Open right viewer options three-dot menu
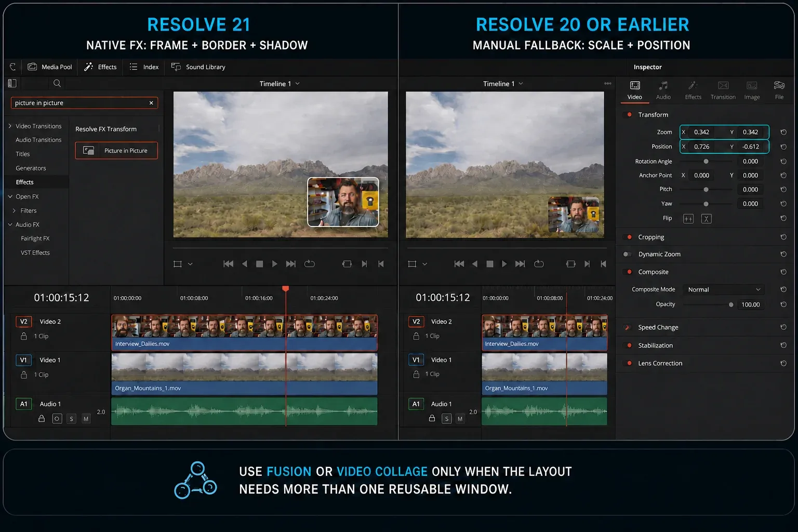Viewport: 798px width, 532px height. click(607, 84)
